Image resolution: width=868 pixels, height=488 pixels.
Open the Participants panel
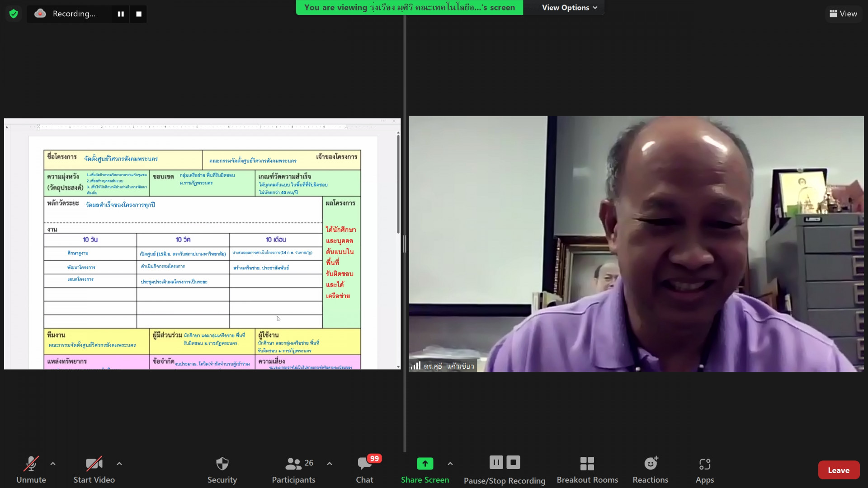[293, 470]
